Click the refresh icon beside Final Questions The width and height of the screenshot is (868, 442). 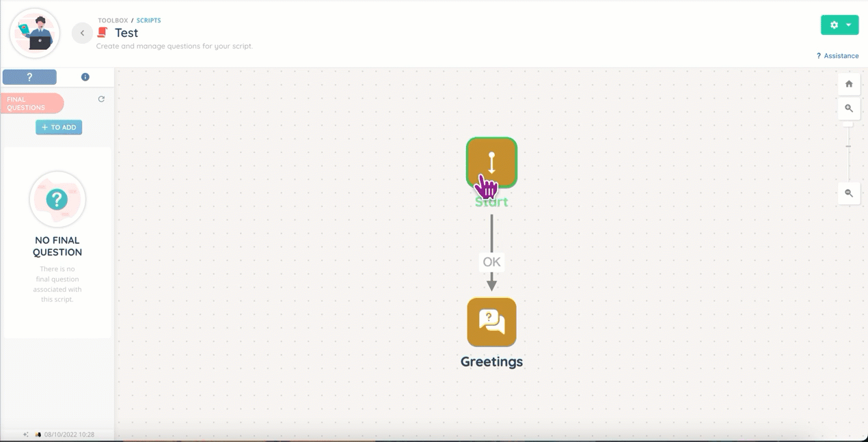point(101,99)
